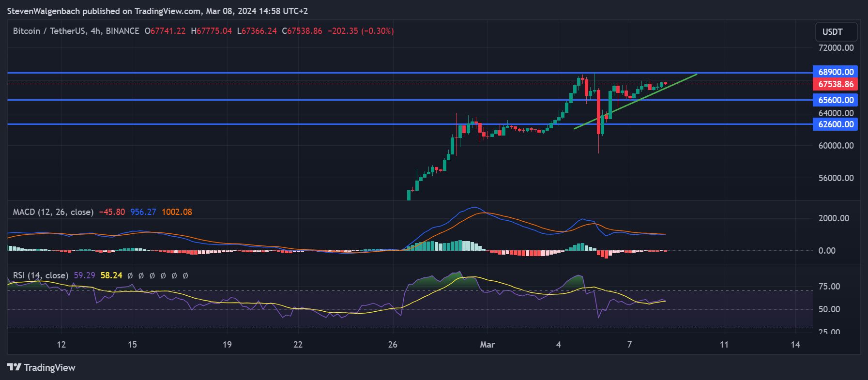Screen dimensions: 868x380
Task: Click the MACD 0.00 axis value
Action: 827,251
